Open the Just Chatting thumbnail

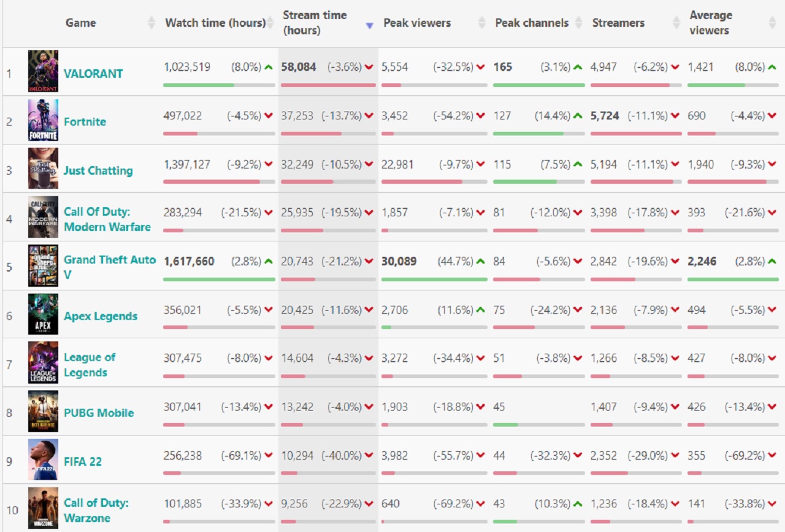tap(43, 168)
